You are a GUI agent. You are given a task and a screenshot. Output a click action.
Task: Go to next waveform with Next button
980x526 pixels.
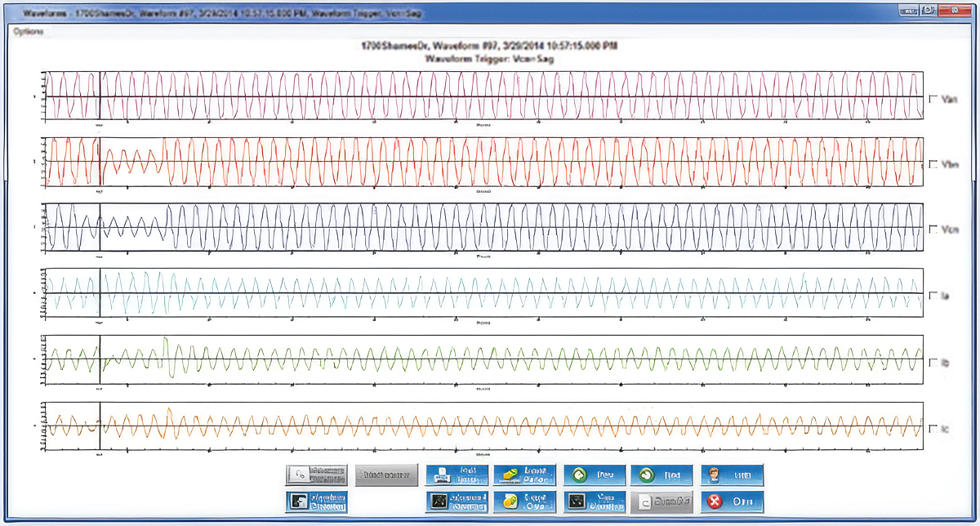tap(662, 475)
